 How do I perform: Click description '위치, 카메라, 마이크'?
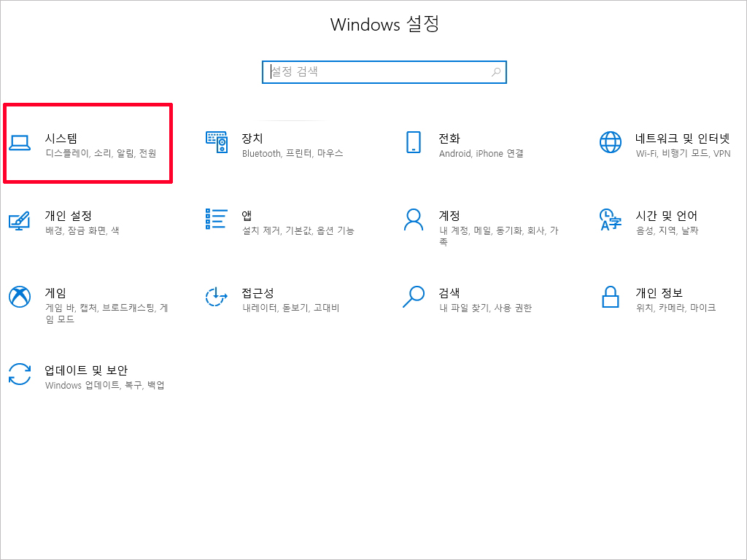point(676,308)
